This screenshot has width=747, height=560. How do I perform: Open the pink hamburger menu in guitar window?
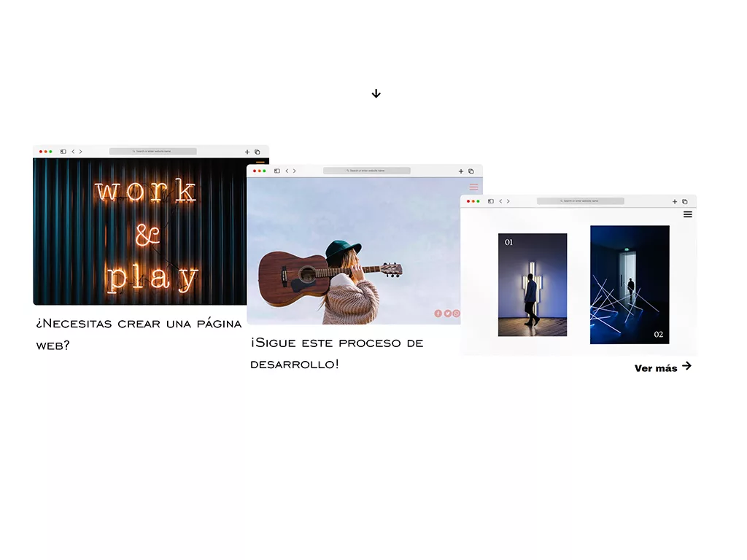pos(473,187)
